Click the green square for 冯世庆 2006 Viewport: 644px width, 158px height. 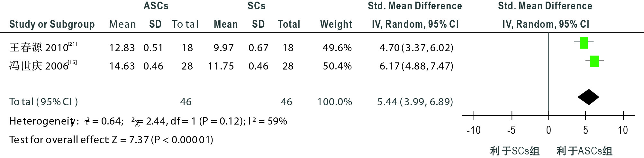(594, 61)
